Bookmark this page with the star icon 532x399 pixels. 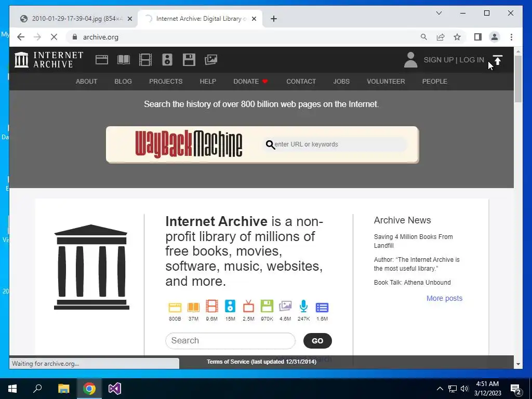coord(457,37)
